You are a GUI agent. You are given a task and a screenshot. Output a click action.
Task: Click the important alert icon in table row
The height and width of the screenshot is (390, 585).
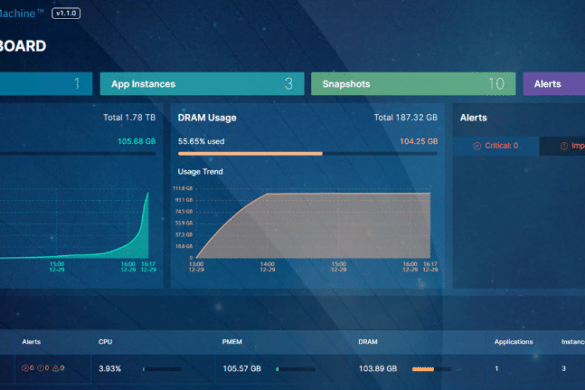40,368
